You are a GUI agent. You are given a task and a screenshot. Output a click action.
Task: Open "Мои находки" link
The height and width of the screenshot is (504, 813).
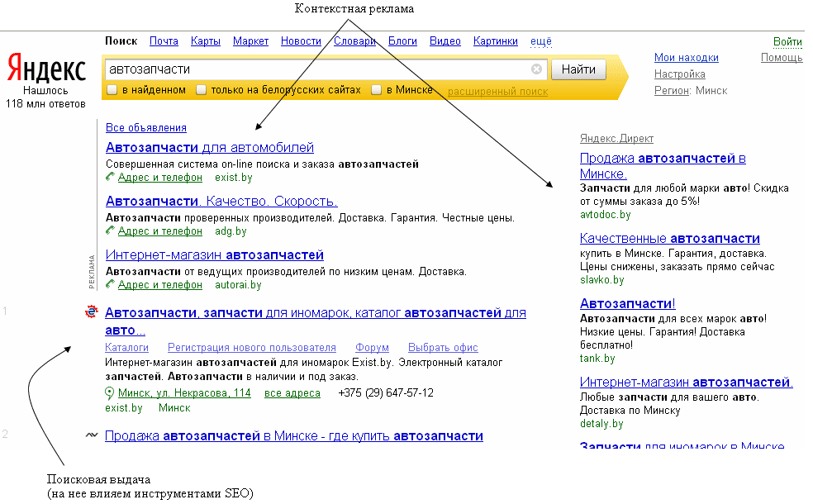click(x=687, y=58)
